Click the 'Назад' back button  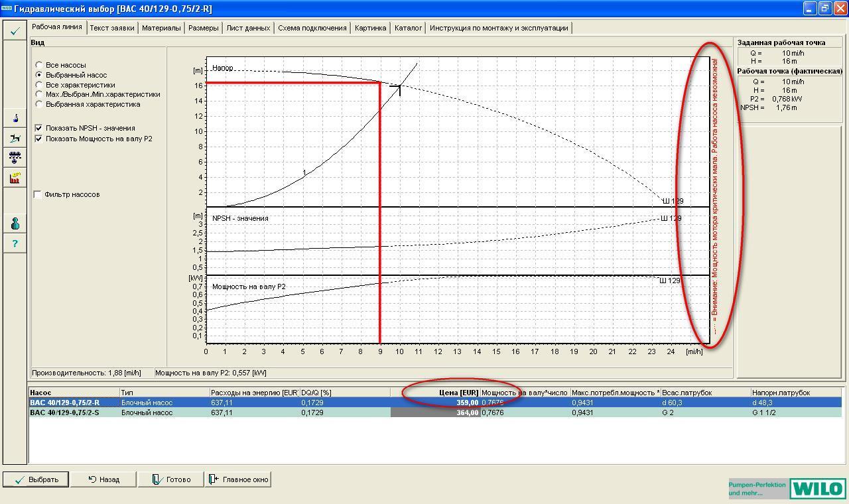click(x=103, y=479)
